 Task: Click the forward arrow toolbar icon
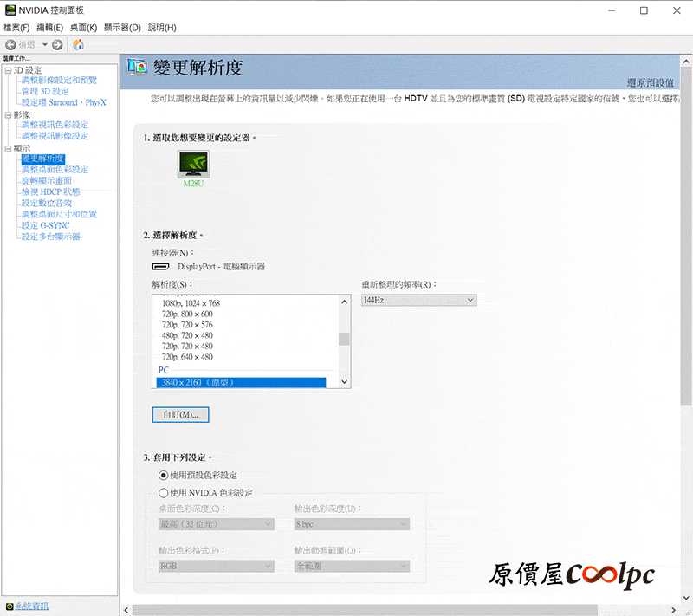tap(57, 45)
